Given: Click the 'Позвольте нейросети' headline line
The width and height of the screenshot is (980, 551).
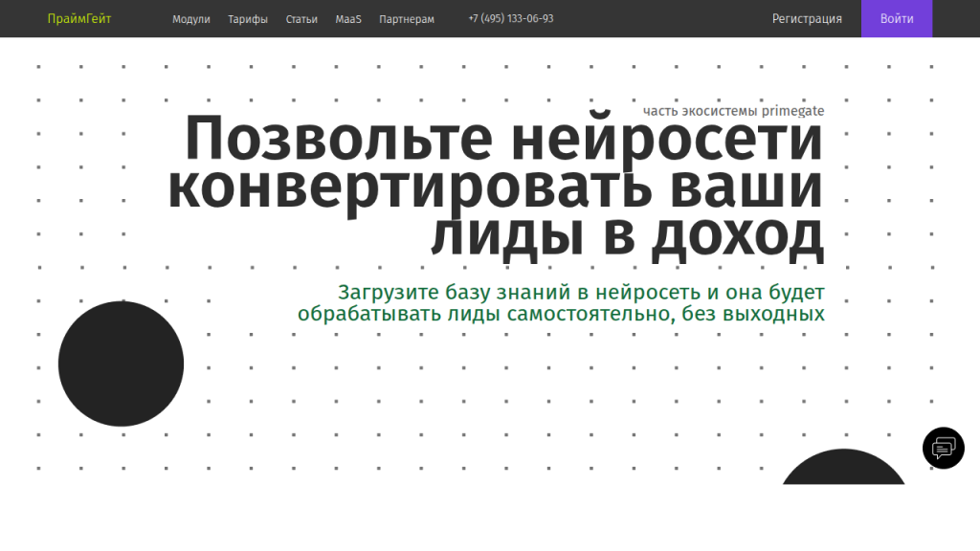Looking at the screenshot, I should pyautogui.click(x=503, y=141).
